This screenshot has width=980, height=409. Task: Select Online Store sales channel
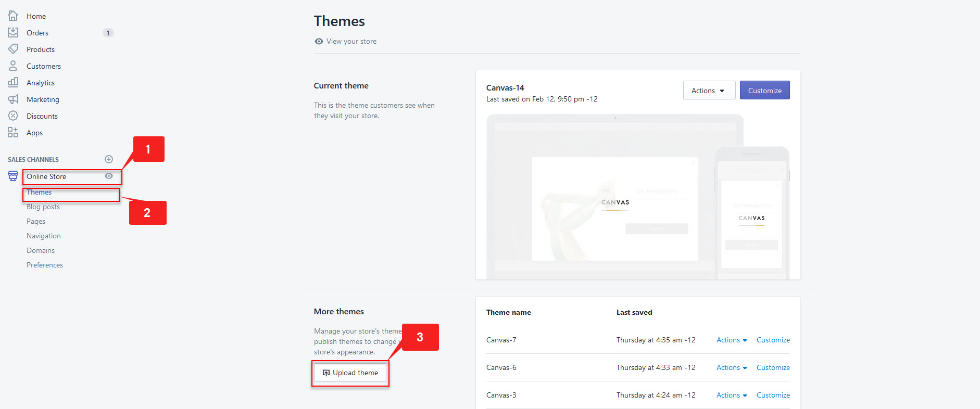[x=46, y=176]
